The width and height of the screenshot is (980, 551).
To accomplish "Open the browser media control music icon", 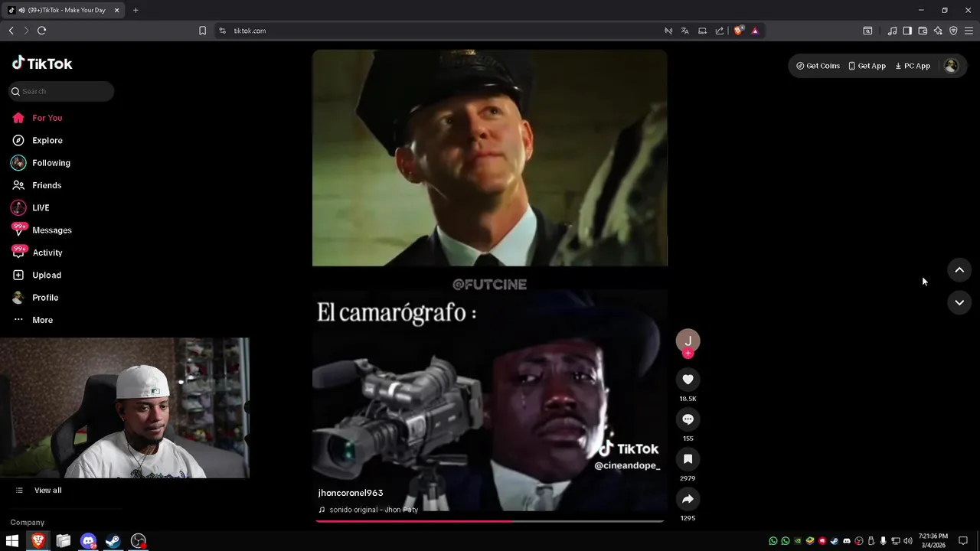I will (892, 31).
